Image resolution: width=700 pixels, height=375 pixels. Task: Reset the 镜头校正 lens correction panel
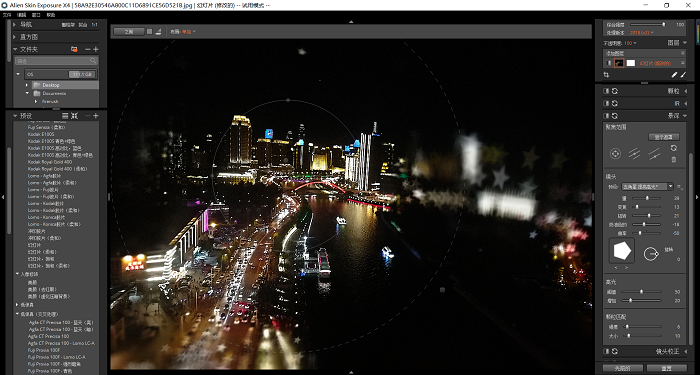click(x=615, y=351)
